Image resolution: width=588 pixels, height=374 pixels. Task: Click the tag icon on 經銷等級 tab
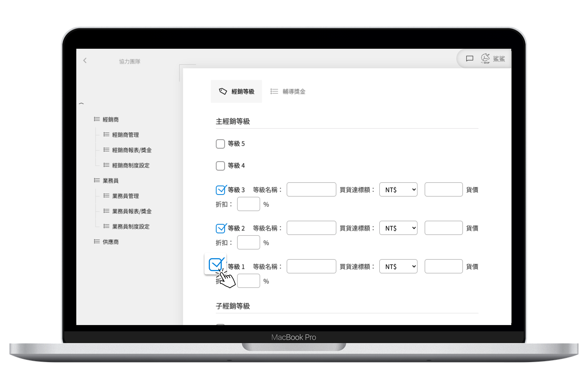(223, 91)
